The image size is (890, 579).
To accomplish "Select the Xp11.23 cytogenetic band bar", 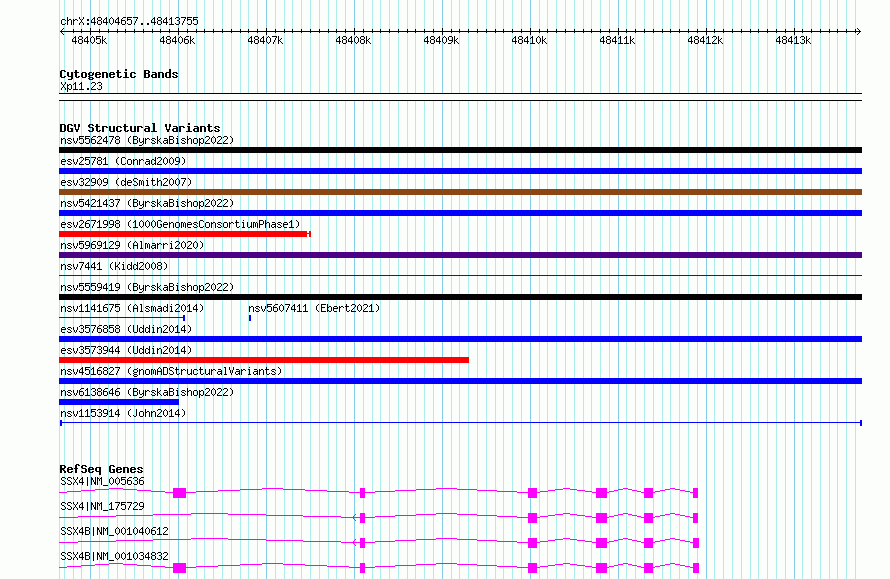I will click(460, 97).
